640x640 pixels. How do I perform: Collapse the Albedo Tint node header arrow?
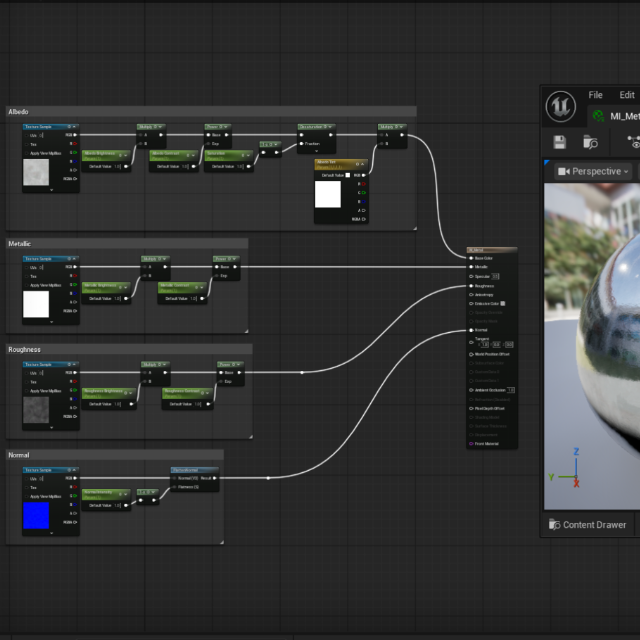click(x=362, y=164)
